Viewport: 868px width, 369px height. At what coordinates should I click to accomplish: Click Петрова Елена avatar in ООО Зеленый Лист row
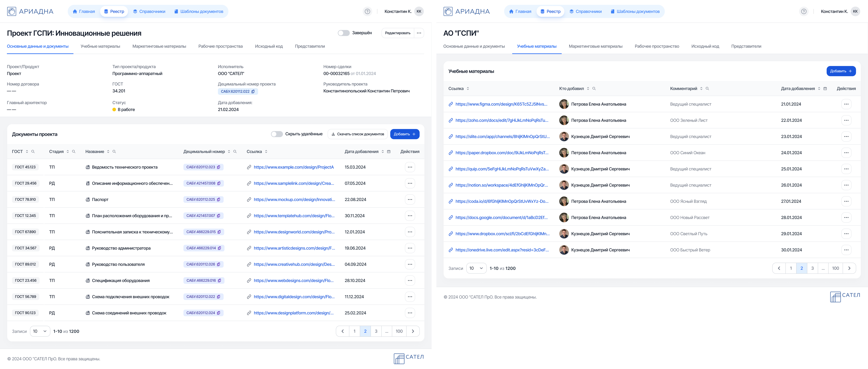564,120
